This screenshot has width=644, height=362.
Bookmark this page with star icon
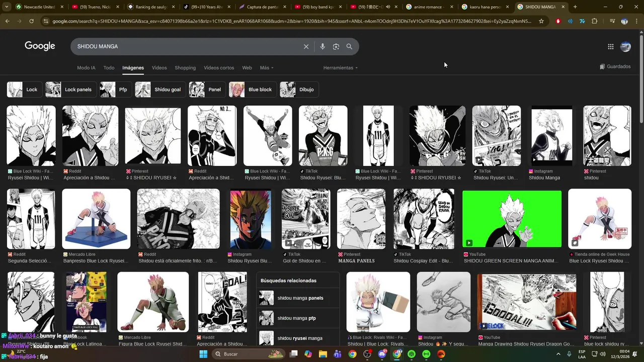pyautogui.click(x=541, y=21)
